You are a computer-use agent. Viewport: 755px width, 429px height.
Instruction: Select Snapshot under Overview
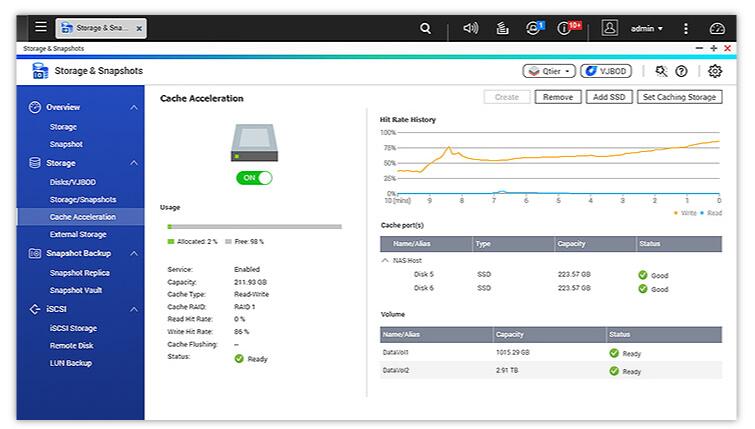(x=66, y=144)
